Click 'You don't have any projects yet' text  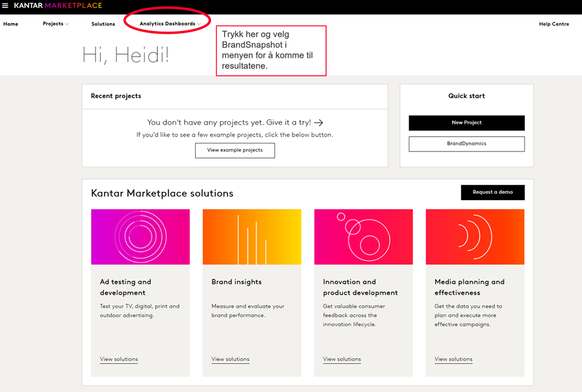tap(206, 122)
